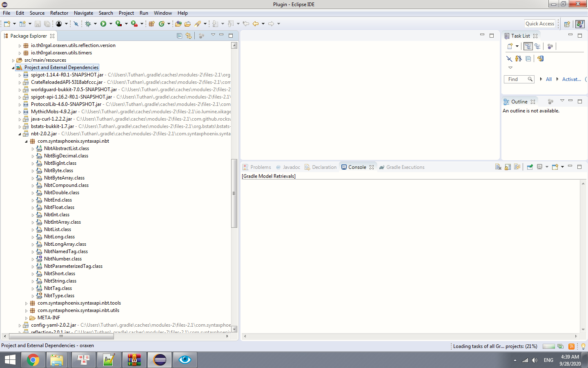The height and width of the screenshot is (368, 588).
Task: Click the Clear Console icon
Action: pyautogui.click(x=498, y=167)
